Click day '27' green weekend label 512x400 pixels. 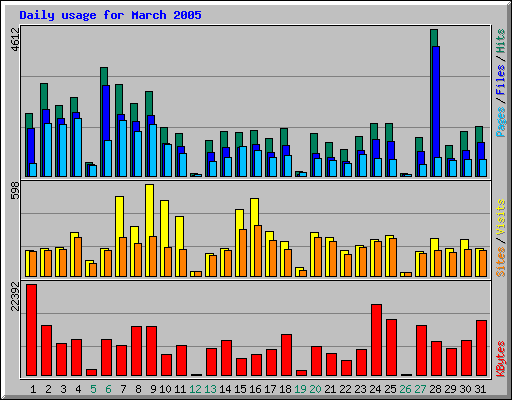420,389
